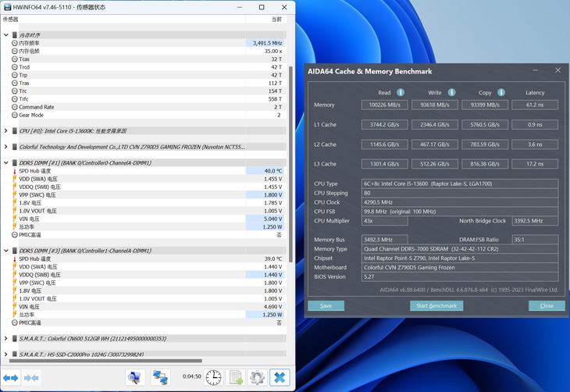This screenshot has height=392, width=570.
Task: Click the Read info icon in AIDA64
Action: click(401, 92)
